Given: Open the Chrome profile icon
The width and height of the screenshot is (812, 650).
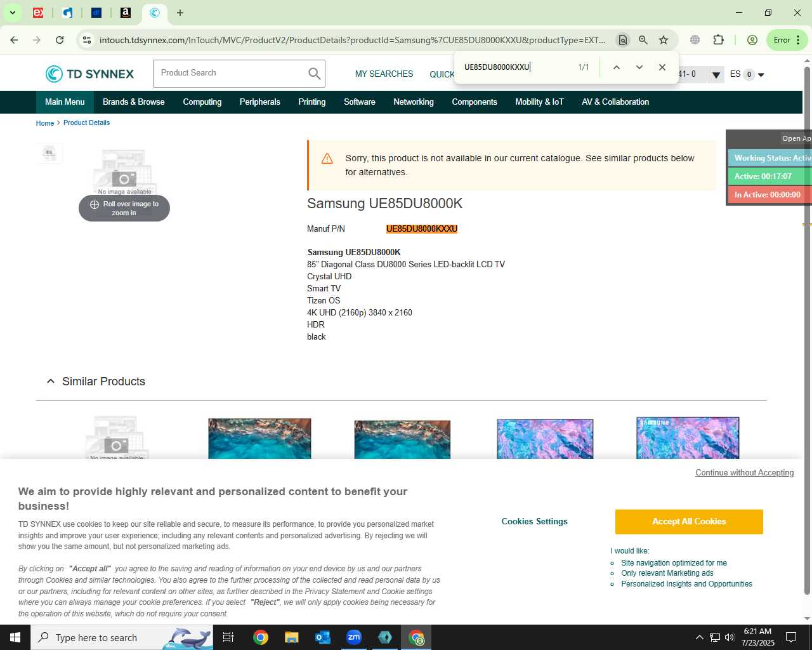Looking at the screenshot, I should (752, 40).
